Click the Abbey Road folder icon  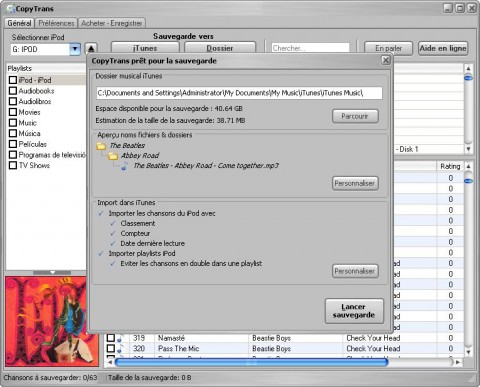pyautogui.click(x=113, y=156)
